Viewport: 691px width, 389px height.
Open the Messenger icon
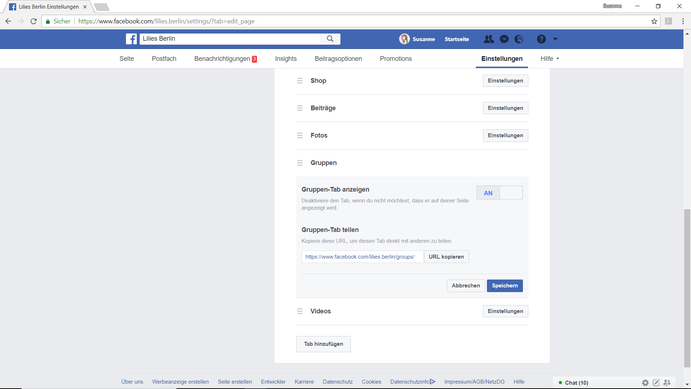[504, 39]
